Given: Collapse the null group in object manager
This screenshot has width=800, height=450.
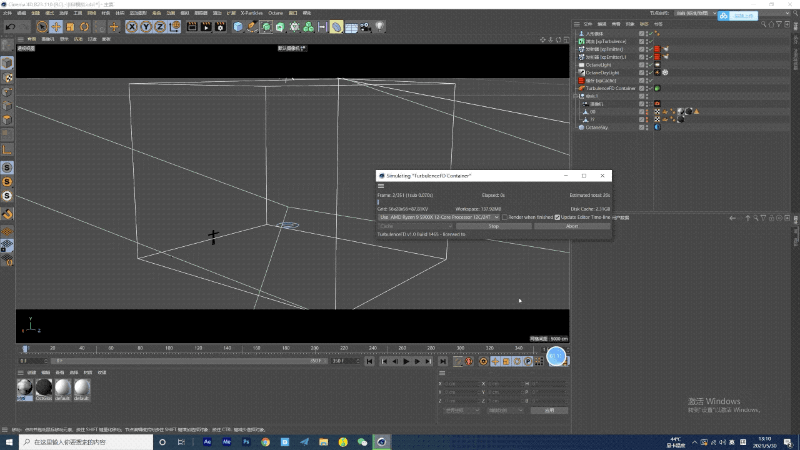Looking at the screenshot, I should pyautogui.click(x=576, y=96).
